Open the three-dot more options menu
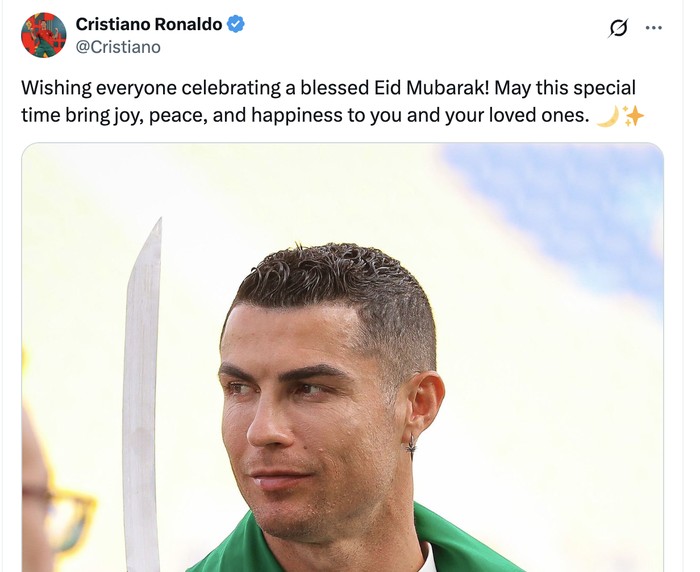Viewport: 700px width, 572px height. click(654, 28)
